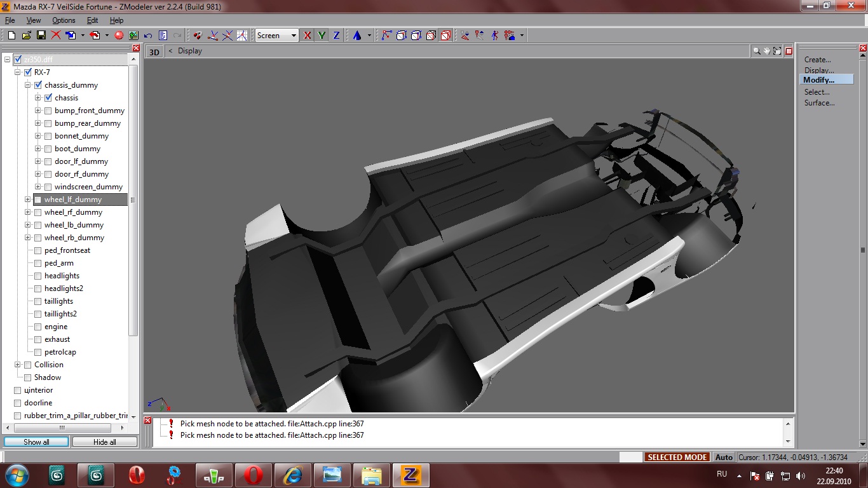Select the zoom magnifier in viewport header
868x488 pixels.
(756, 51)
